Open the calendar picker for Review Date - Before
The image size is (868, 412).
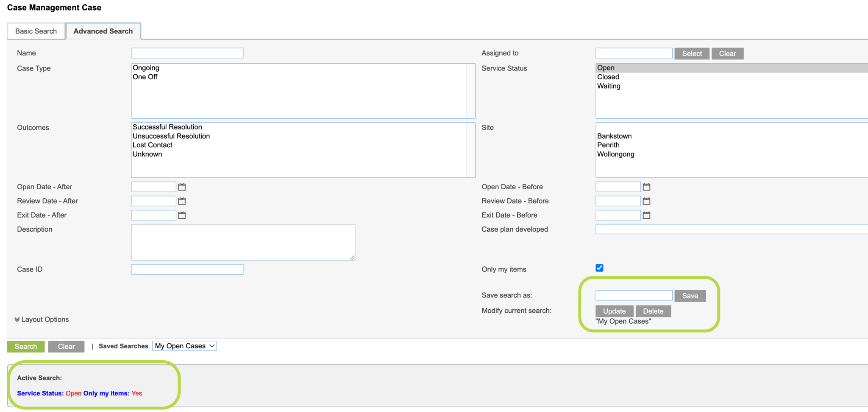coord(646,201)
